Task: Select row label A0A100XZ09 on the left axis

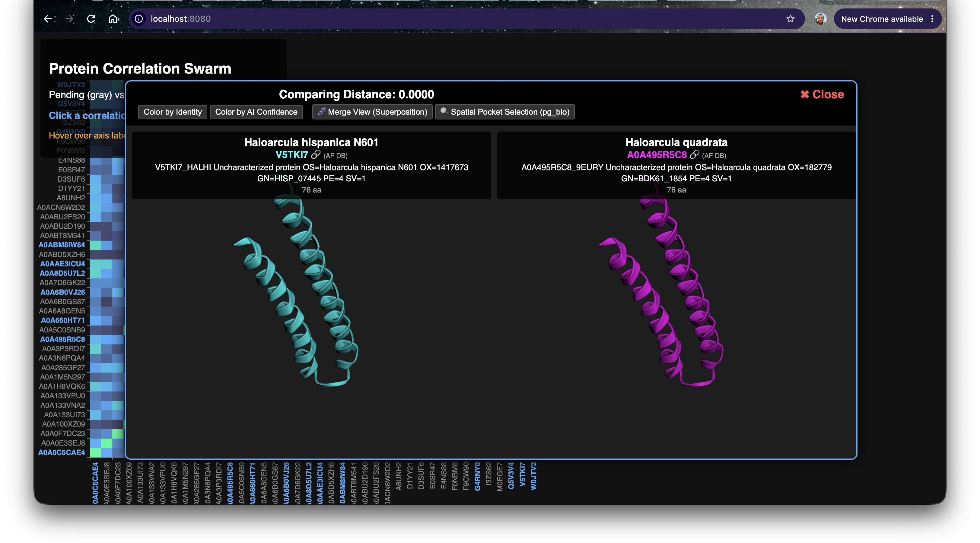Action: [x=64, y=424]
